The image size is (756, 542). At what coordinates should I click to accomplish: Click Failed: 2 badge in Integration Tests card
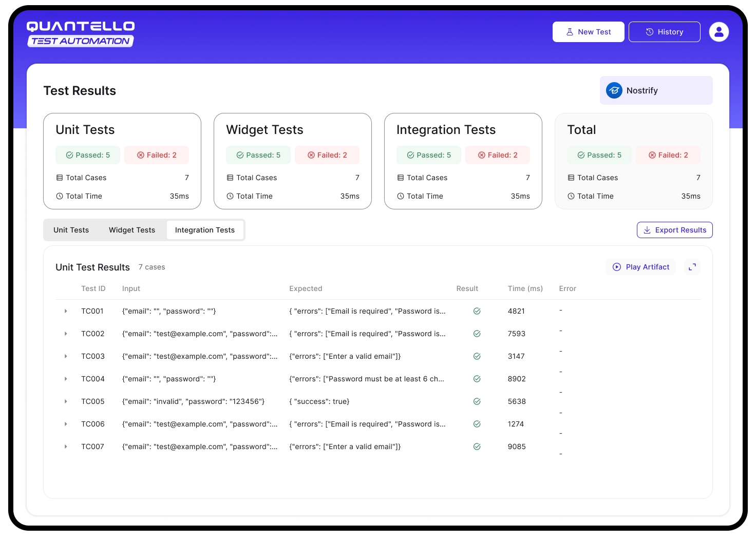(498, 155)
